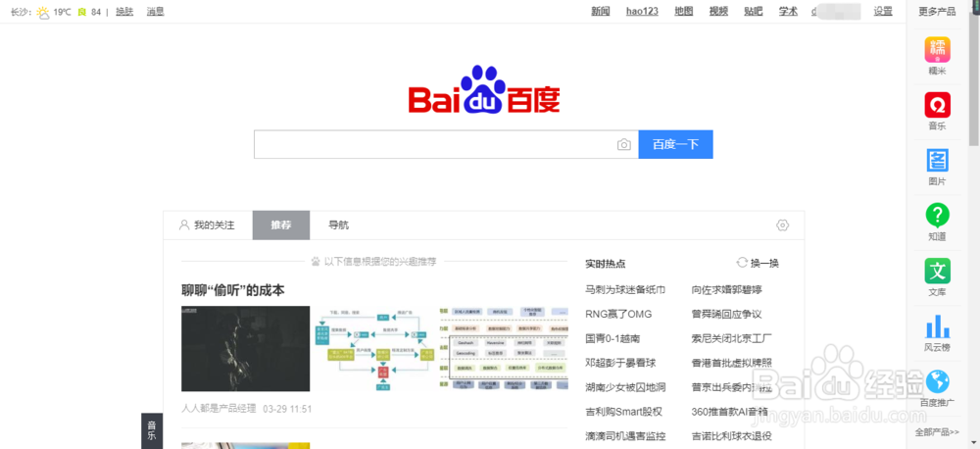Click the 音乐 floating side tab
Screen dimensions: 980x449
pyautogui.click(x=152, y=431)
